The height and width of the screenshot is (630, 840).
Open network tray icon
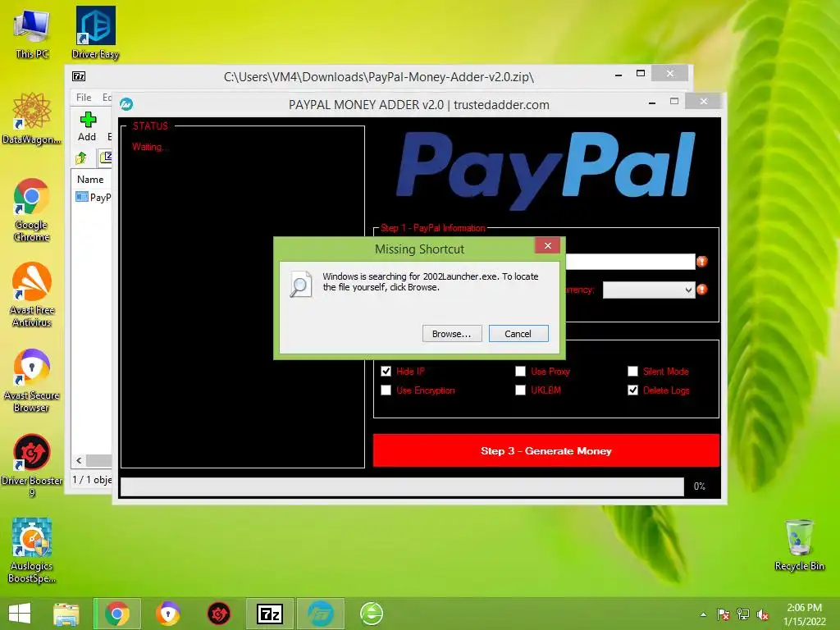(x=743, y=614)
